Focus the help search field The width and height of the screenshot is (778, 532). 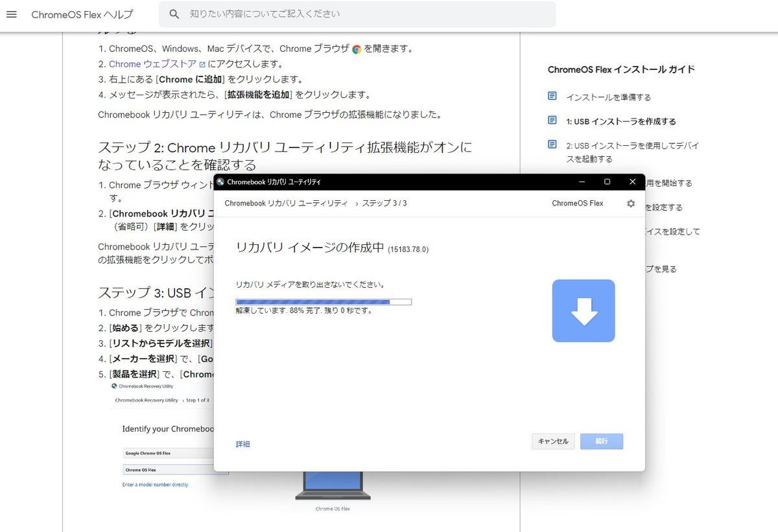click(357, 14)
